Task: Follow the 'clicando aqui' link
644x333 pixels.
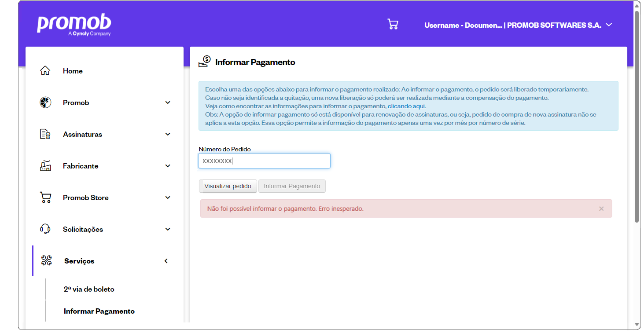Action: (406, 106)
